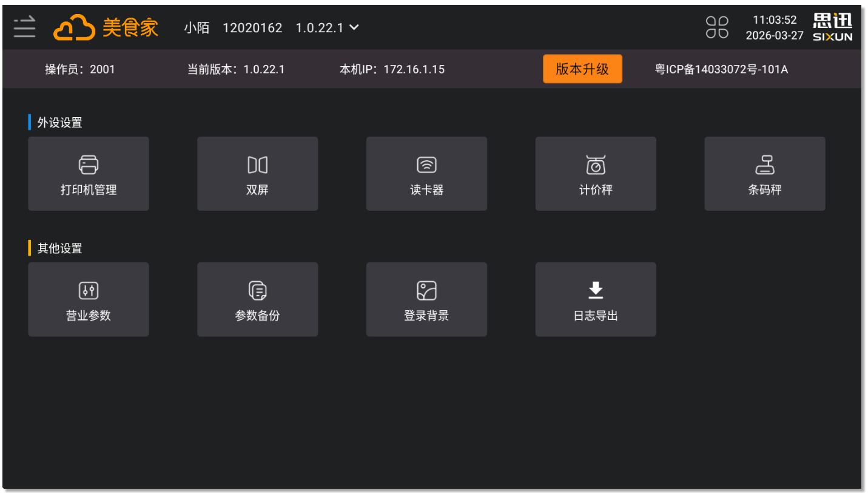Expand the version 1.0.22.1 dropdown chevron
868x493 pixels.
click(354, 27)
